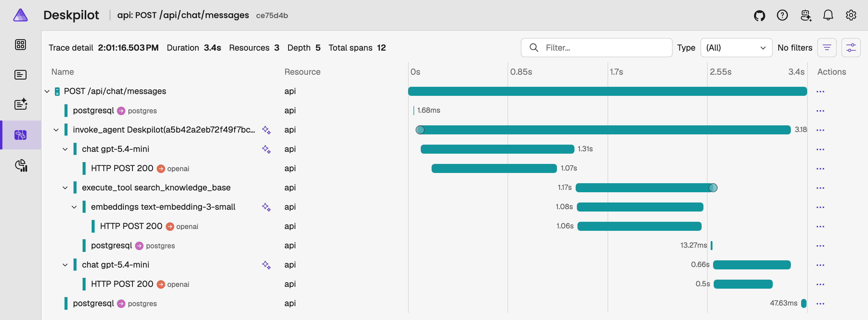Click the sparkle icon on first chat gpt-5.4-mini row
868x320 pixels.
coord(266,149)
